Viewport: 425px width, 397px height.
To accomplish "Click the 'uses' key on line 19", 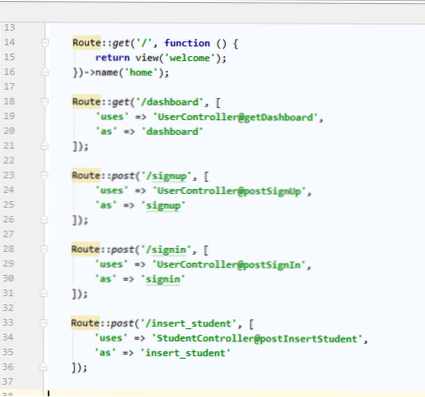I will pyautogui.click(x=112, y=117).
